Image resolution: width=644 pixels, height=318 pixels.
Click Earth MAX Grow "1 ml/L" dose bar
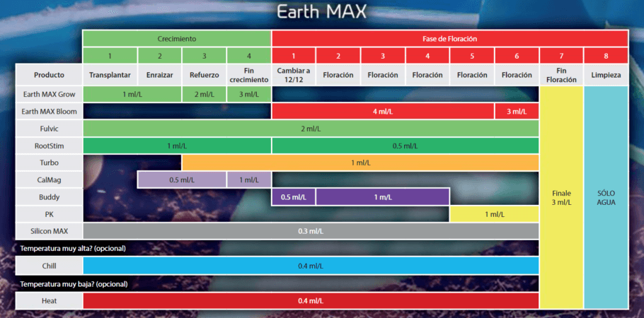(x=132, y=95)
